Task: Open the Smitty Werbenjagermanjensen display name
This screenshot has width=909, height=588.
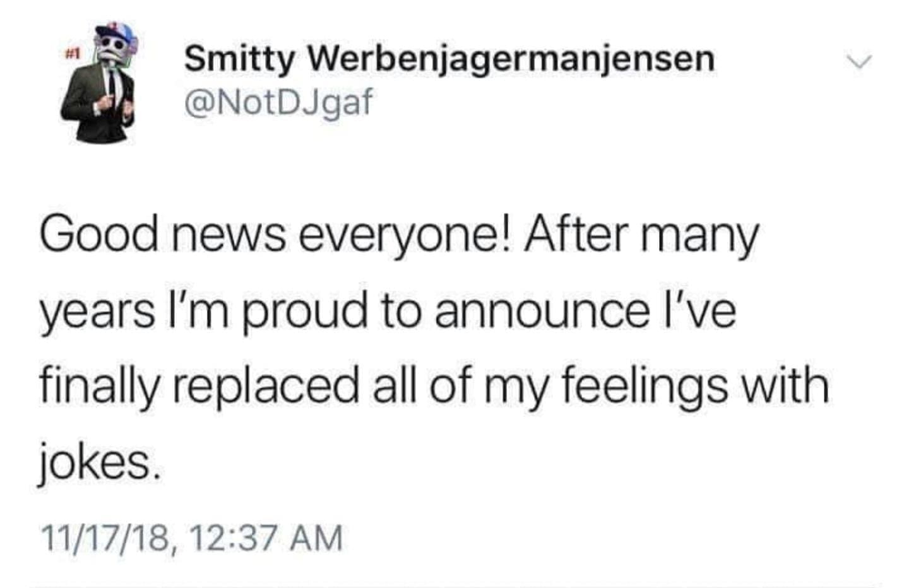Action: [449, 59]
